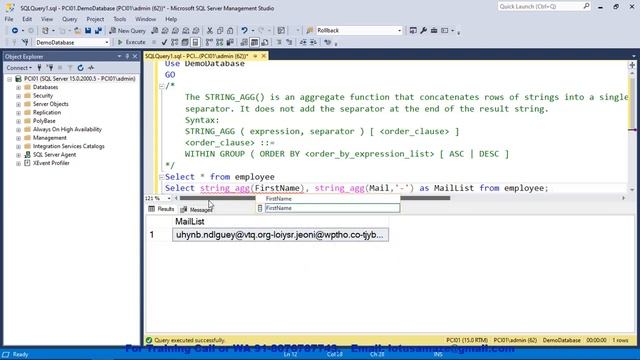Viewport: 640px width, 360px height.
Task: Click the editor horizontal scrollbar thumb
Action: point(315,198)
